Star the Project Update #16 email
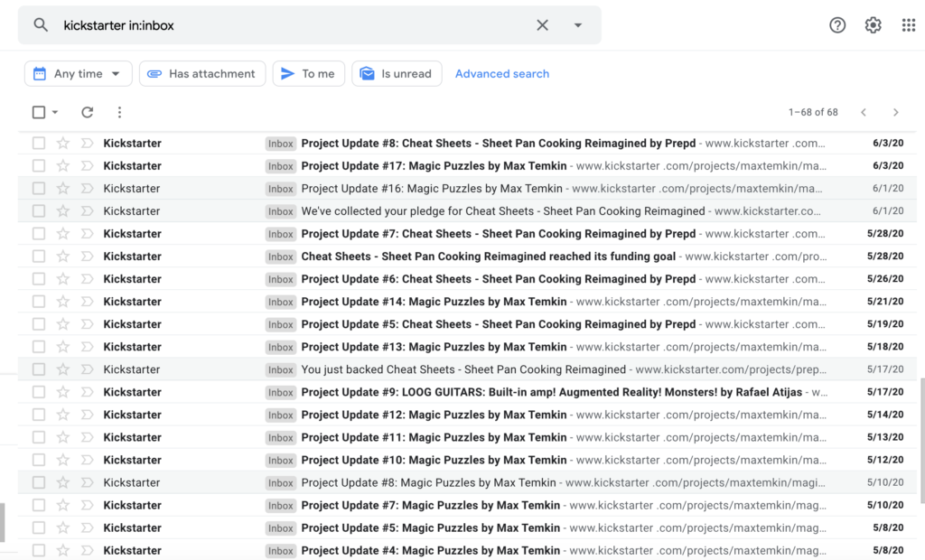Image resolution: width=925 pixels, height=560 pixels. tap(63, 188)
